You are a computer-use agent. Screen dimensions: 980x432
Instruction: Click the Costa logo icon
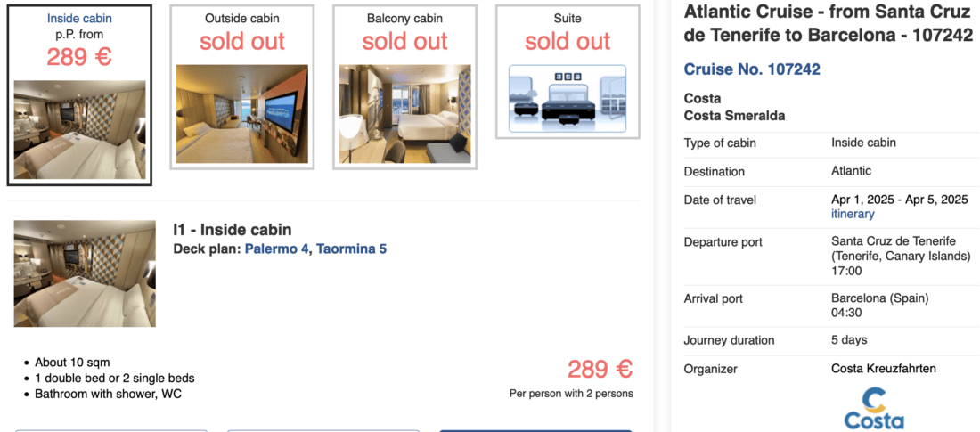pyautogui.click(x=873, y=410)
